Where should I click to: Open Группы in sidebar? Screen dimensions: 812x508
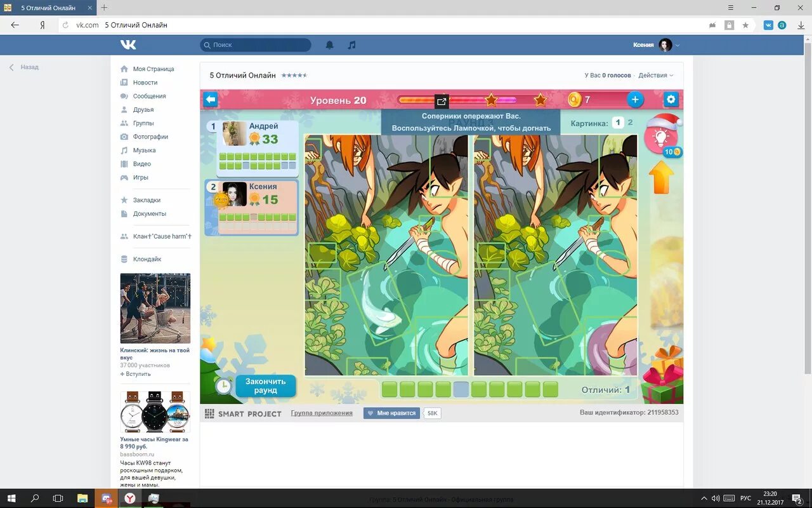143,123
